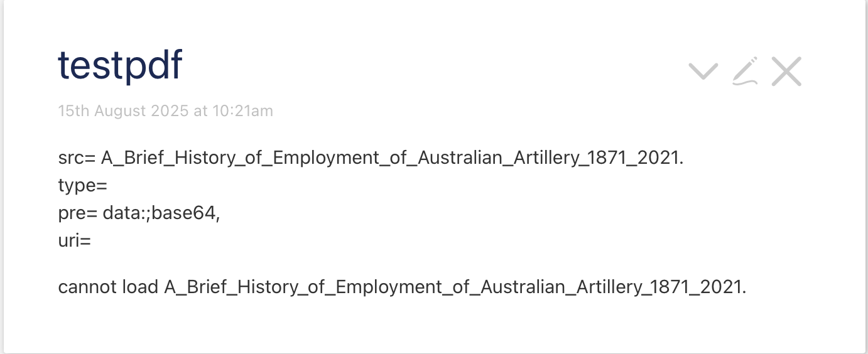Click the data:;base64, value text
Viewport: 868px width, 354px height.
pyautogui.click(x=161, y=213)
